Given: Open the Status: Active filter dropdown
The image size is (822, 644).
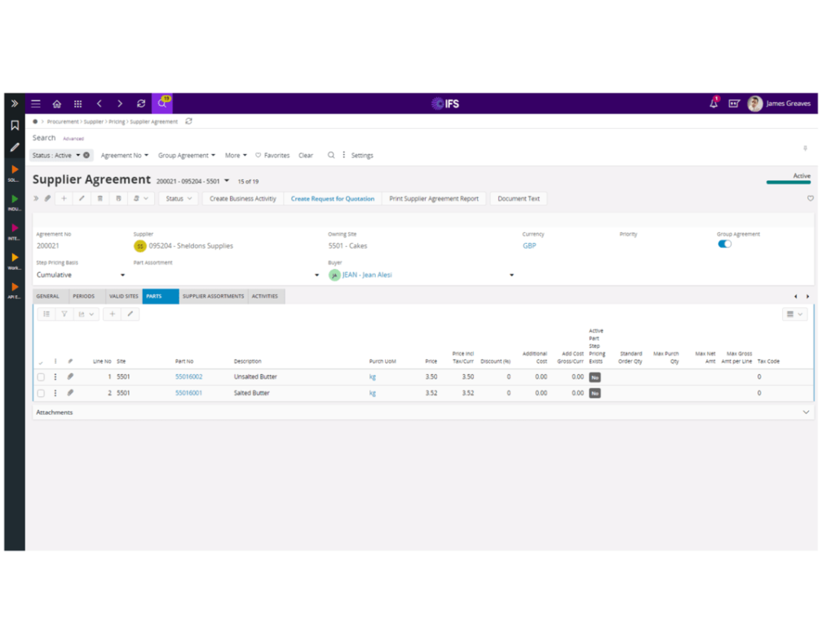Looking at the screenshot, I should point(61,155).
